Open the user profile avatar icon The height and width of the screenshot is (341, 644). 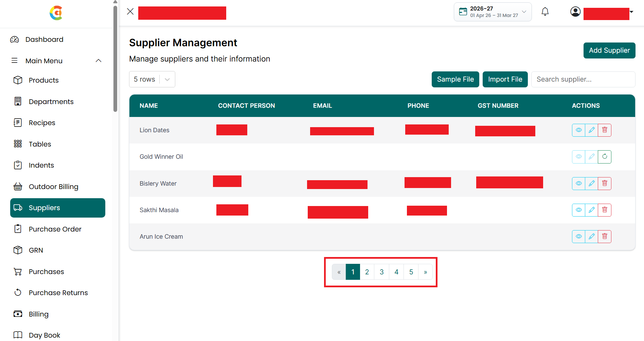pos(575,12)
